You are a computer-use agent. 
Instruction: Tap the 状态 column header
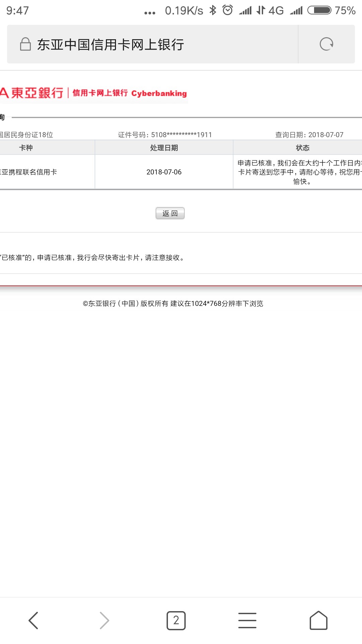[x=298, y=148]
